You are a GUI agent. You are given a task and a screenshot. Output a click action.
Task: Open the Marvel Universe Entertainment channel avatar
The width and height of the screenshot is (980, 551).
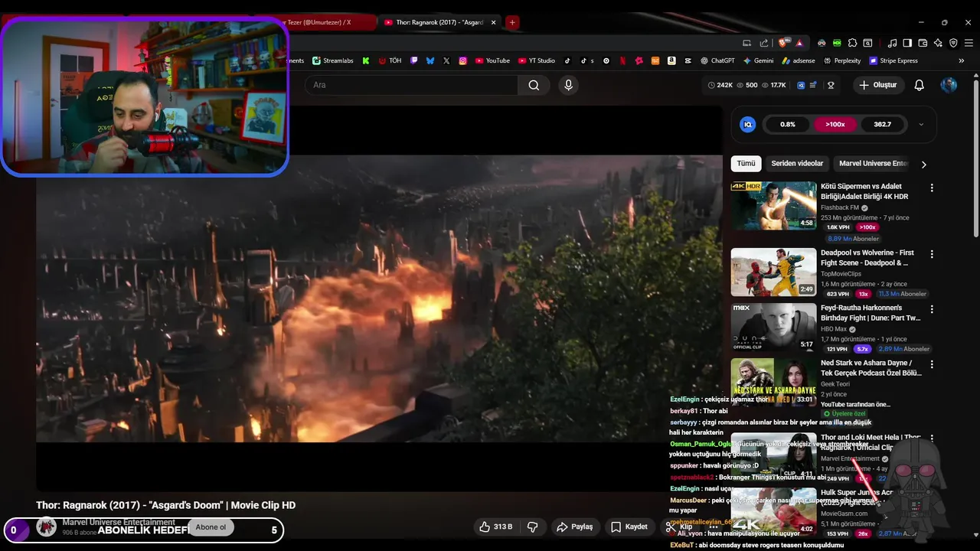[x=47, y=527]
